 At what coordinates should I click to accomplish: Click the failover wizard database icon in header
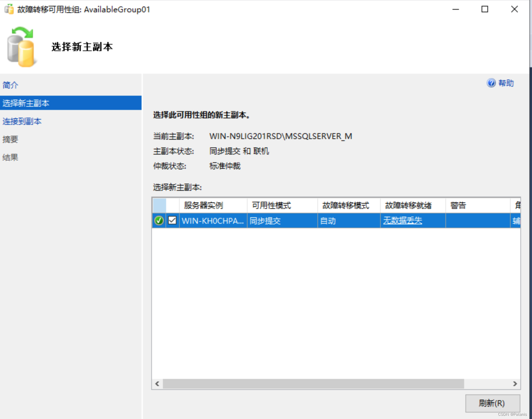[21, 47]
